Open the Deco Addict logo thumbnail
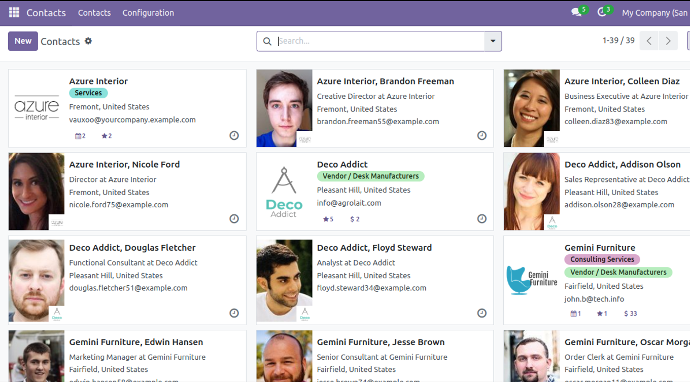Image resolution: width=690 pixels, height=382 pixels. click(x=284, y=191)
